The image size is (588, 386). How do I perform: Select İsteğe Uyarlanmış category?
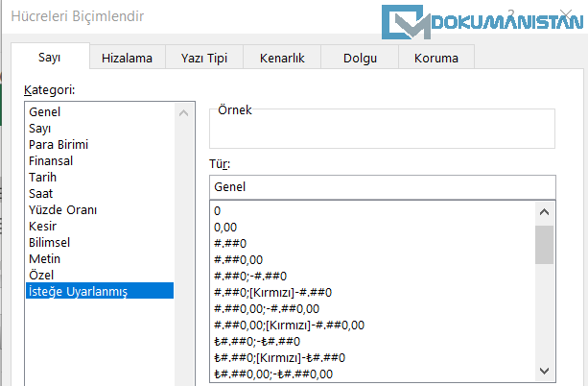coord(100,291)
